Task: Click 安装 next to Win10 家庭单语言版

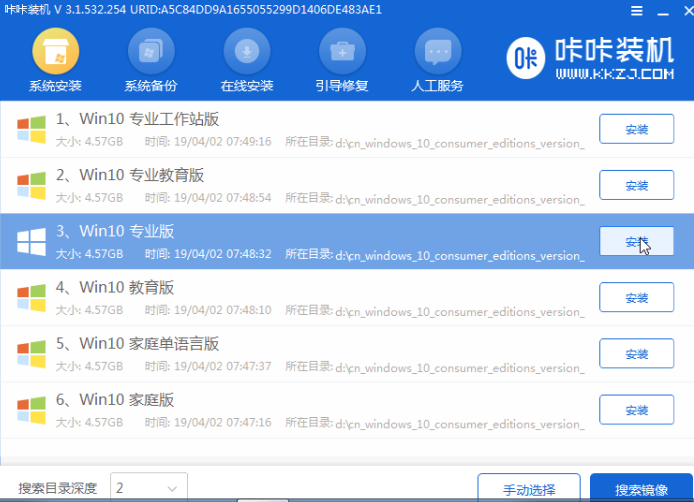Action: point(636,353)
